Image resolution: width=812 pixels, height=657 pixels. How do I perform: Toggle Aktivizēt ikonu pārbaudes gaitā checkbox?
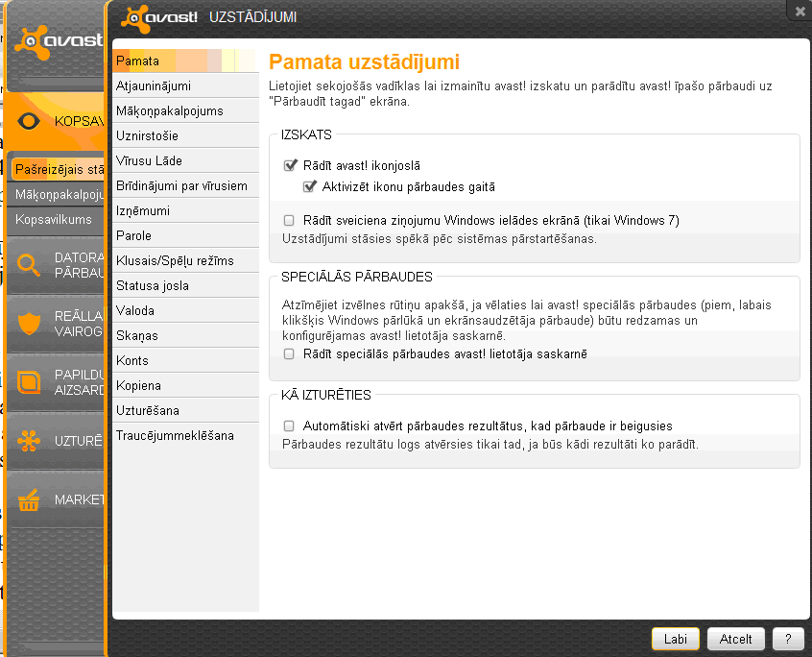pyautogui.click(x=309, y=186)
